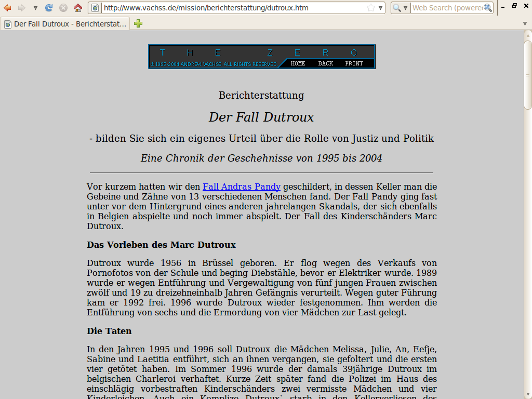
Task: Click PRINT in The Zero banner
Action: (354, 63)
